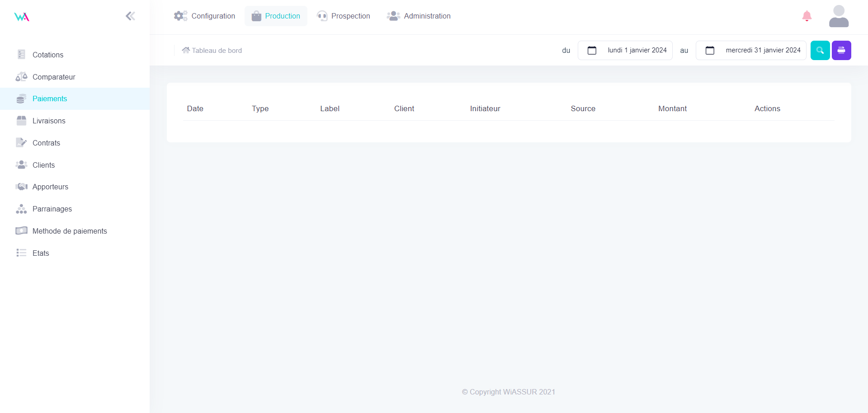Click the WiASSUR logo
The height and width of the screenshot is (413, 868).
coord(22,17)
